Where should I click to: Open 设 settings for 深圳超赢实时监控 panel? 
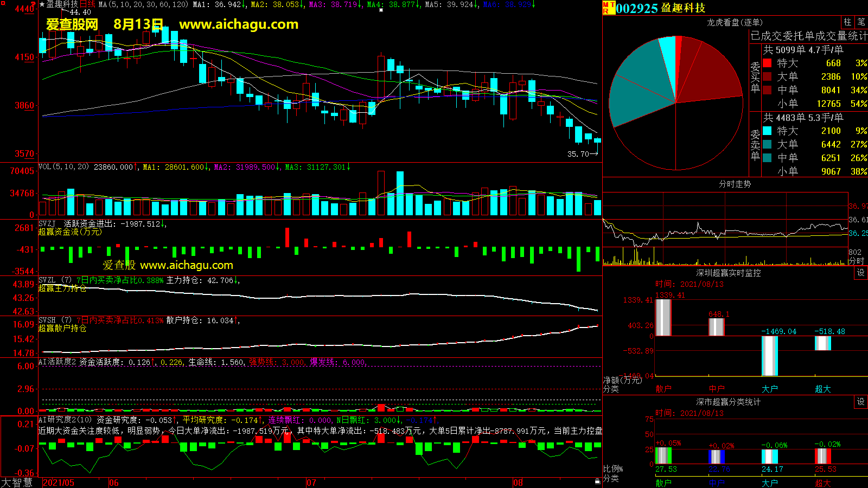pyautogui.click(x=861, y=273)
